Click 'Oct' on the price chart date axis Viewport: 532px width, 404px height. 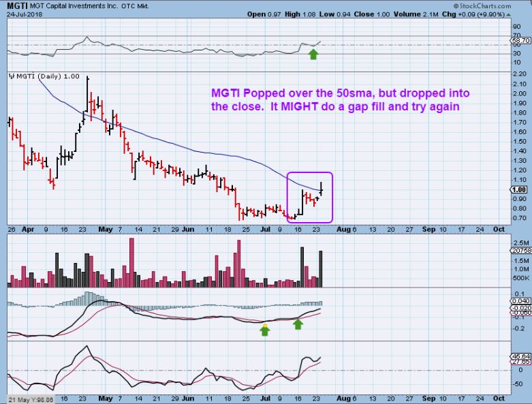pos(499,230)
